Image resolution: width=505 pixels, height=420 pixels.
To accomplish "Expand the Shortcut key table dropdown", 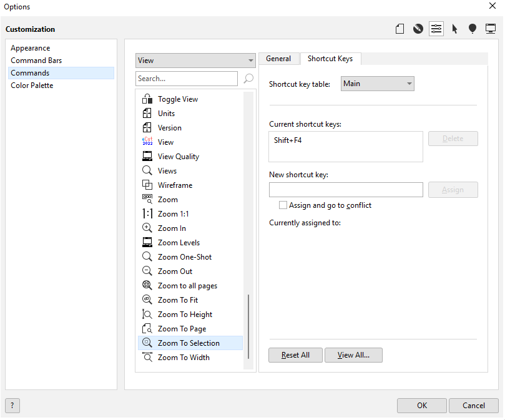I will tap(378, 84).
